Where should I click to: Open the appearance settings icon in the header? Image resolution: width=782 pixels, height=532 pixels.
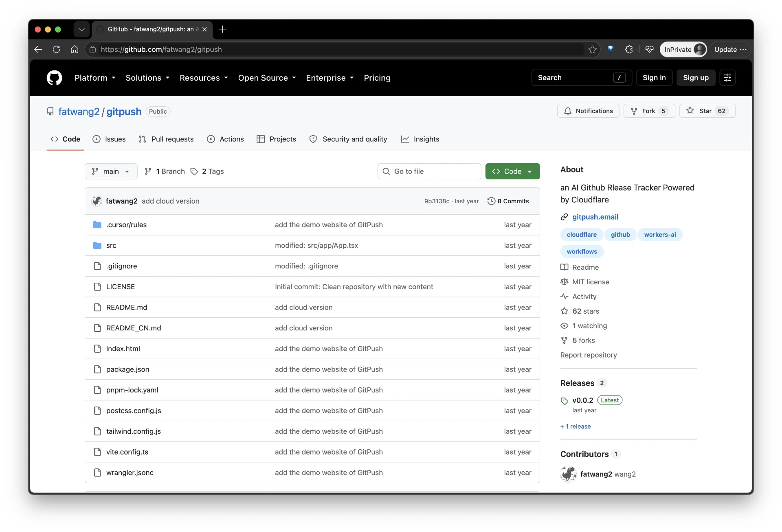tap(727, 78)
